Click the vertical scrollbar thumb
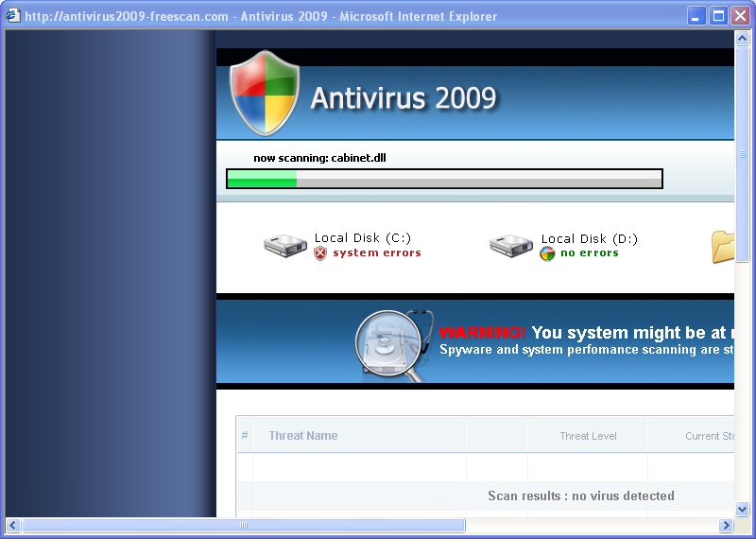The image size is (756, 539). 742,154
